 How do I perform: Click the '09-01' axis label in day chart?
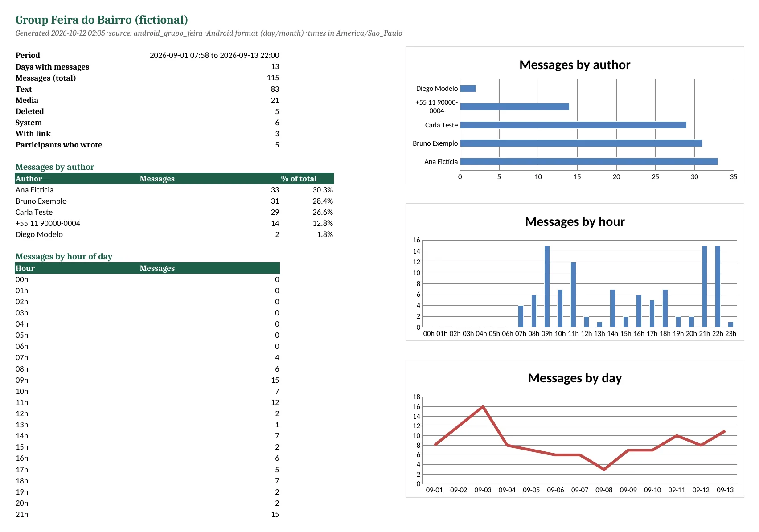tap(435, 490)
